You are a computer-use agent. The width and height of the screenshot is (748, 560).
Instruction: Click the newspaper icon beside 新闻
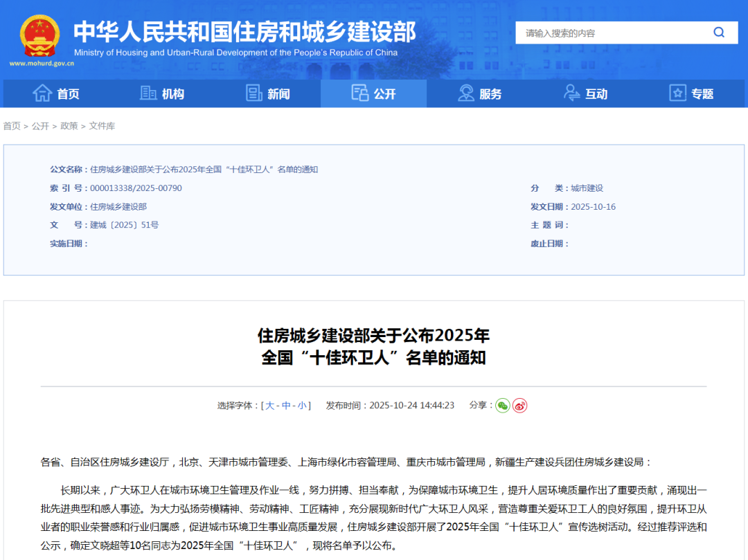253,93
